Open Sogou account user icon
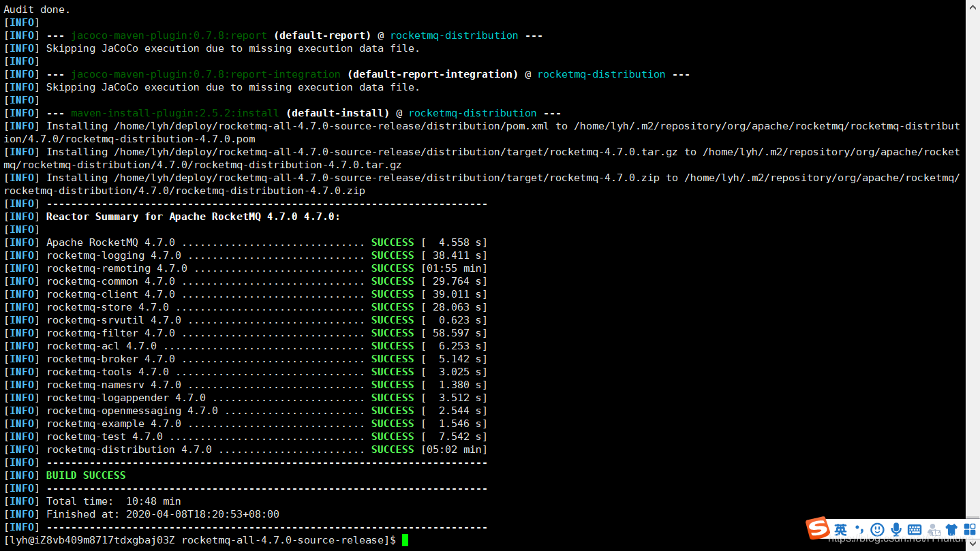980x551 pixels. point(934,529)
